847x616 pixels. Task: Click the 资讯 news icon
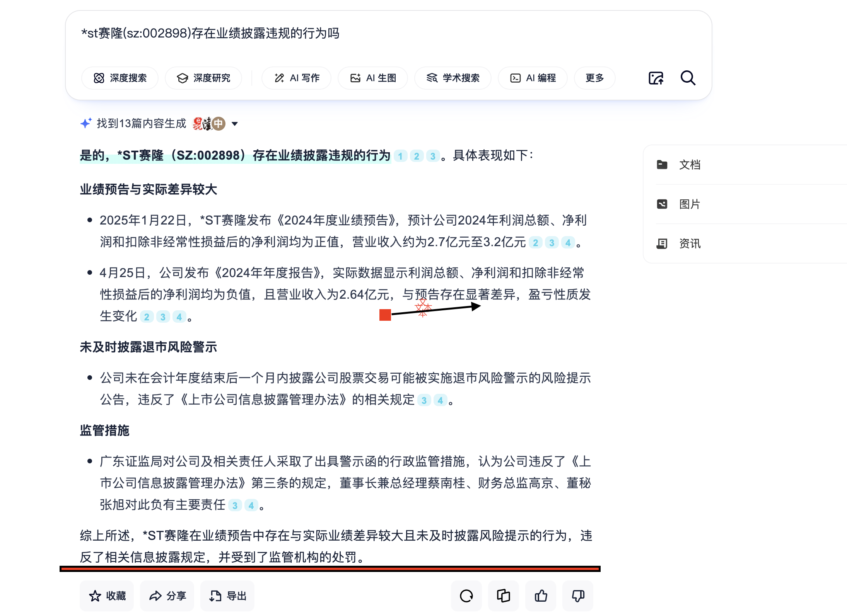(x=662, y=243)
